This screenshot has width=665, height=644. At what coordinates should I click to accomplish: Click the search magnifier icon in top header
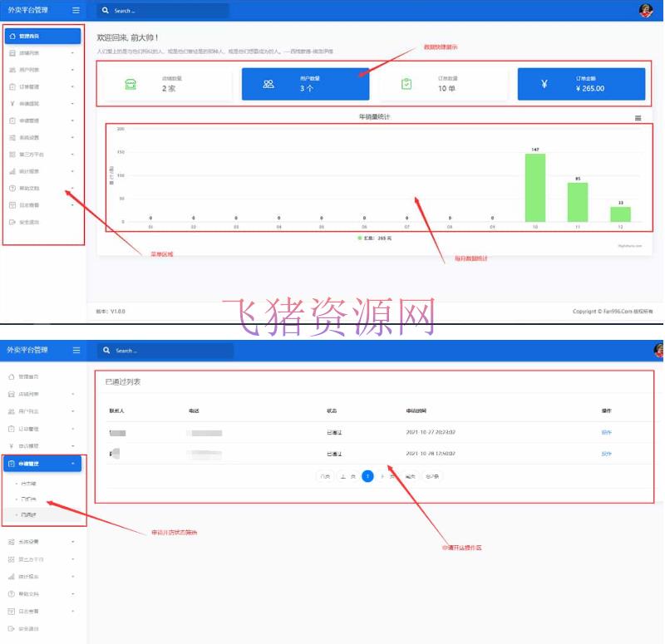[x=106, y=11]
